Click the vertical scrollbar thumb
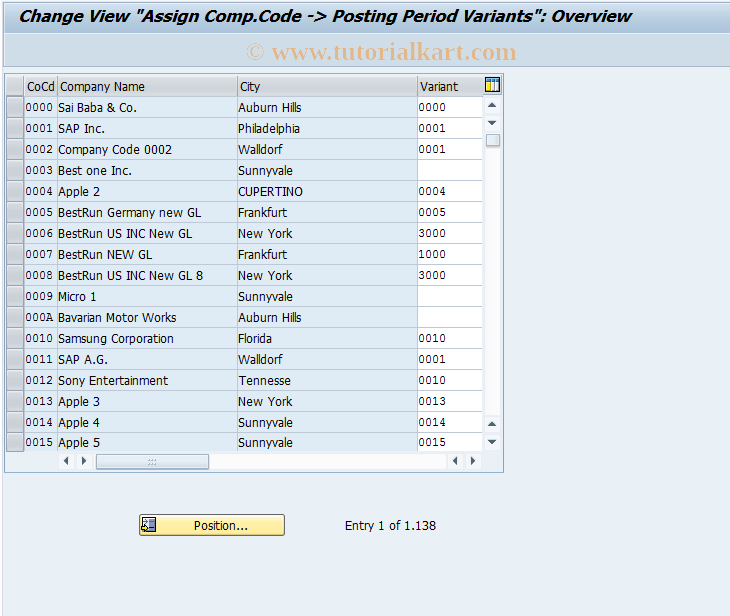Screen dimensions: 730x616 pos(493,140)
